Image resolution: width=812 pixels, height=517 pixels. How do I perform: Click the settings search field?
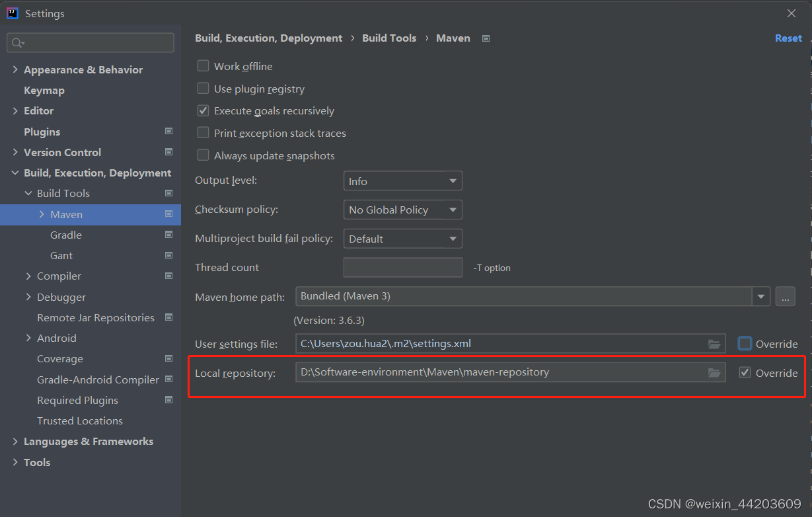tap(91, 43)
